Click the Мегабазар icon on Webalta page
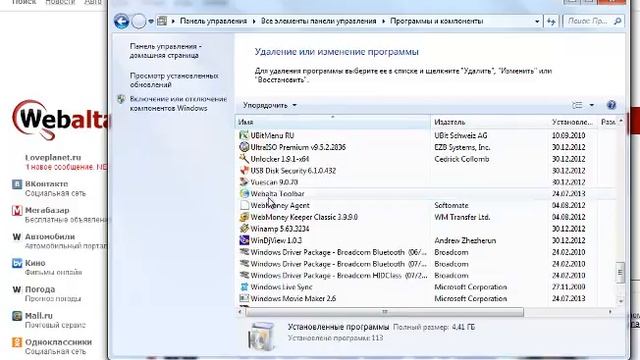 [x=17, y=211]
